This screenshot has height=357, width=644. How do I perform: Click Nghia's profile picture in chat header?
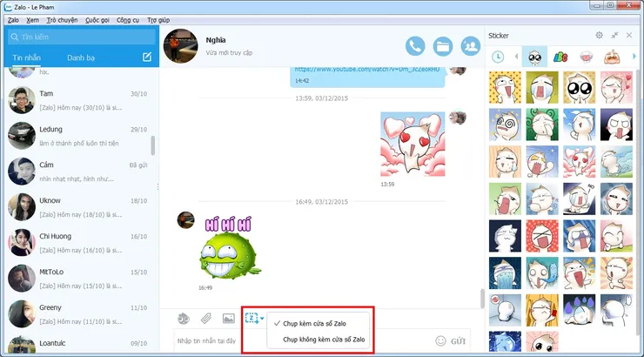point(180,46)
